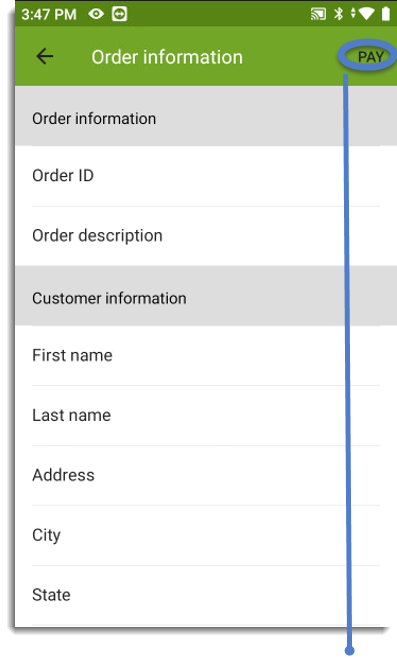The width and height of the screenshot is (397, 662).
Task: Tap the data transfer arrows icon
Action: click(x=353, y=13)
